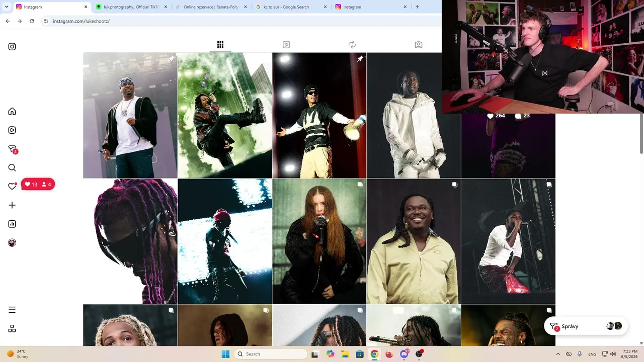Open the post of white-shirted rapper bending backward
Screen dimensions: 644x362
(x=508, y=241)
